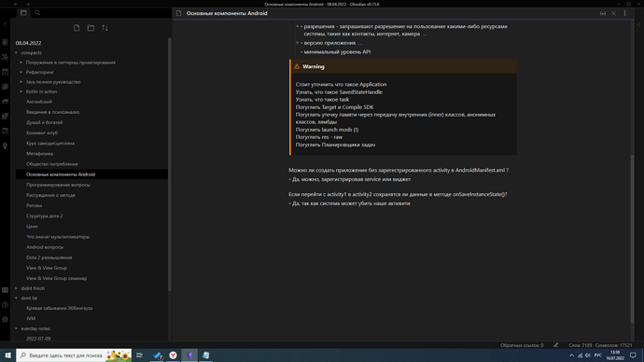This screenshot has height=362, width=644.
Task: Click the edit pencil icon in status bar
Action: [556, 345]
